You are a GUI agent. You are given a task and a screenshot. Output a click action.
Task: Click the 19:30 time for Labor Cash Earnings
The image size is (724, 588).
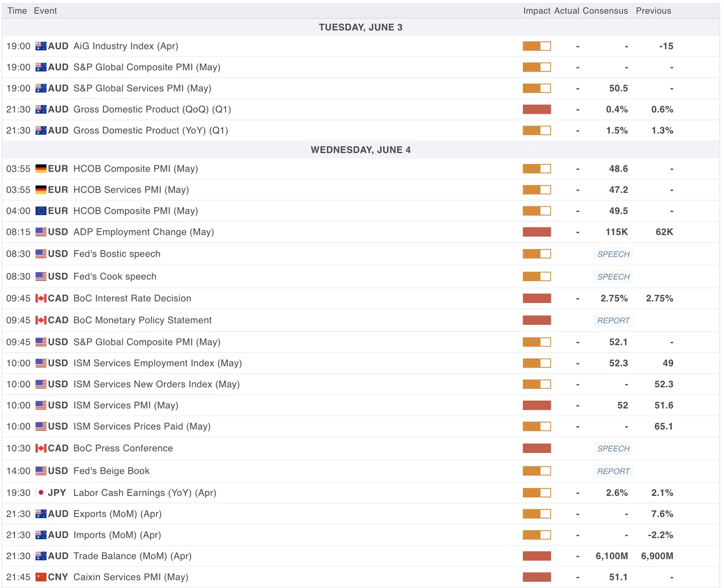tap(18, 493)
